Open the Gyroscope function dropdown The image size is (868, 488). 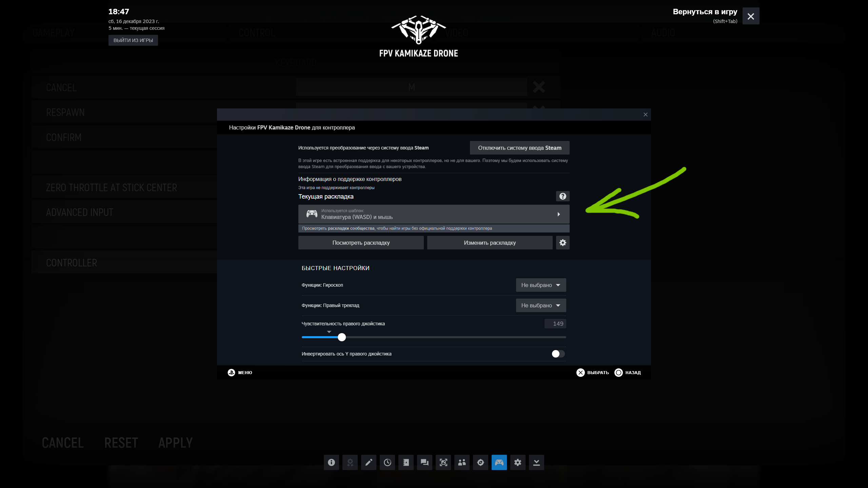coord(541,285)
